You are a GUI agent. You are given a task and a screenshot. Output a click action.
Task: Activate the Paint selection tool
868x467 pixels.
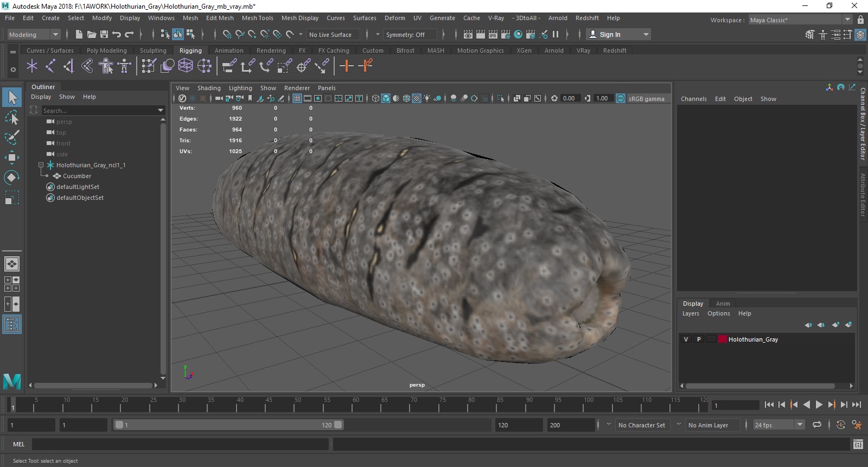point(12,137)
